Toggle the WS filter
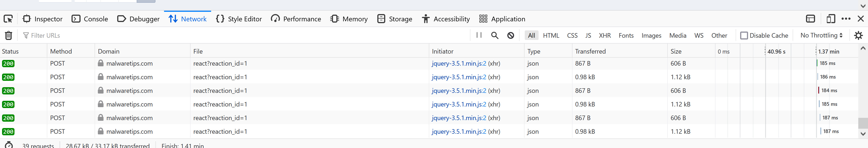 click(699, 35)
